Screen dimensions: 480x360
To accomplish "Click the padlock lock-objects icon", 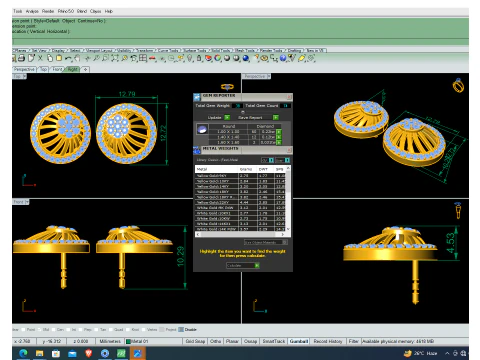I will point(199,58).
